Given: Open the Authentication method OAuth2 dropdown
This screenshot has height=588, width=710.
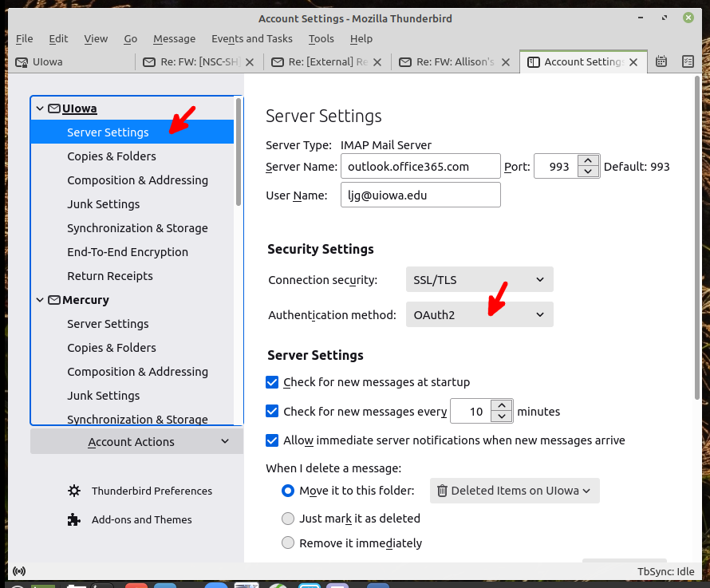Looking at the screenshot, I should coord(479,314).
